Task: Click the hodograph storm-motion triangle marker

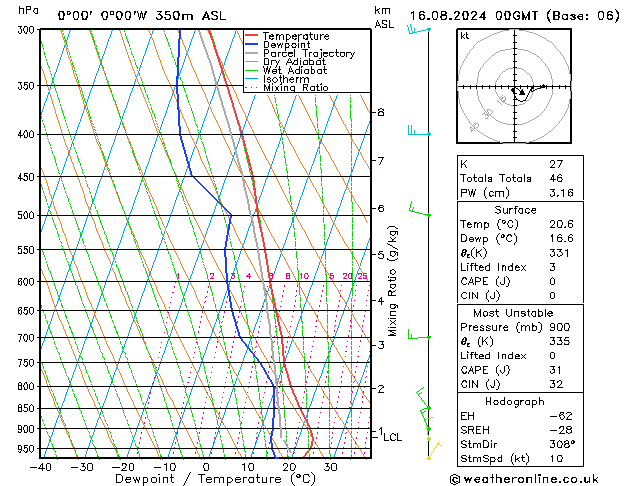Action: [x=522, y=92]
